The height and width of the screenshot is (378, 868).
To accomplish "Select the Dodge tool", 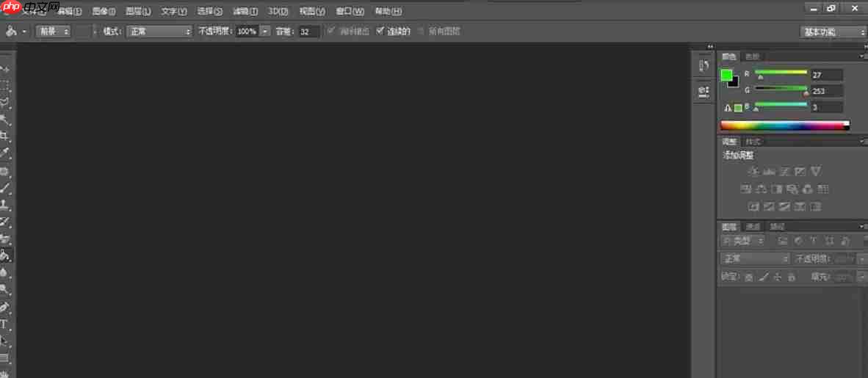I will click(5, 289).
